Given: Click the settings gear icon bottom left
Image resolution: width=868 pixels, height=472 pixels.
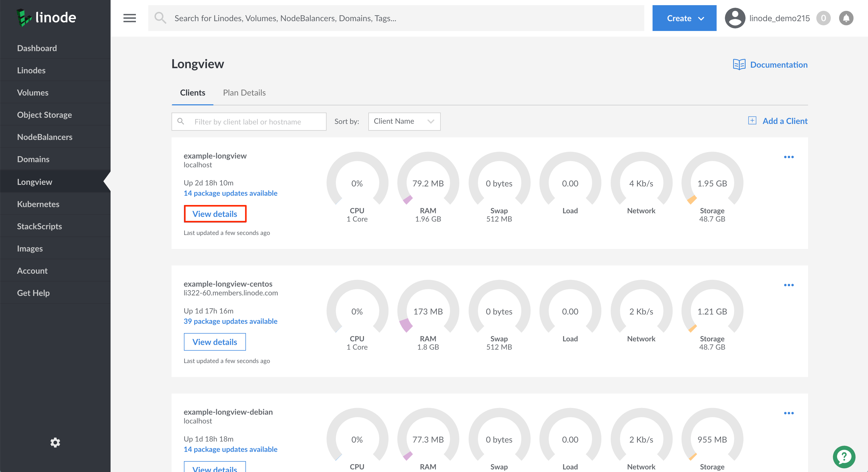Looking at the screenshot, I should [x=55, y=442].
